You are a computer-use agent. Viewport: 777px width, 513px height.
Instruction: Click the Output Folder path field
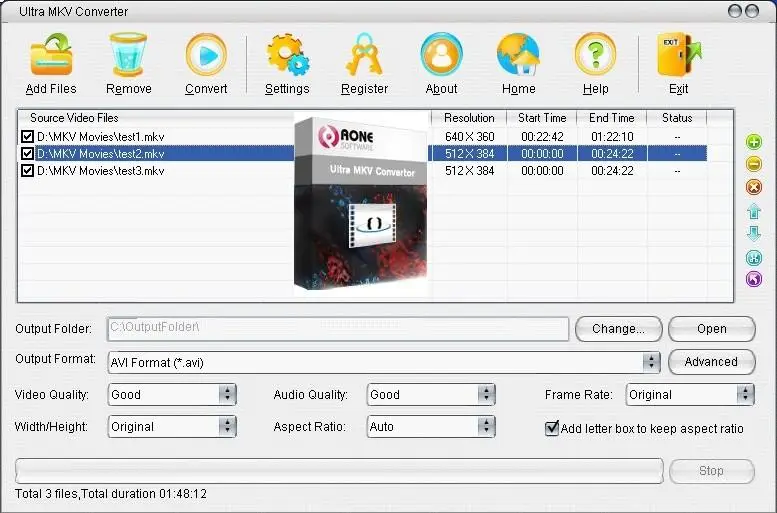338,329
